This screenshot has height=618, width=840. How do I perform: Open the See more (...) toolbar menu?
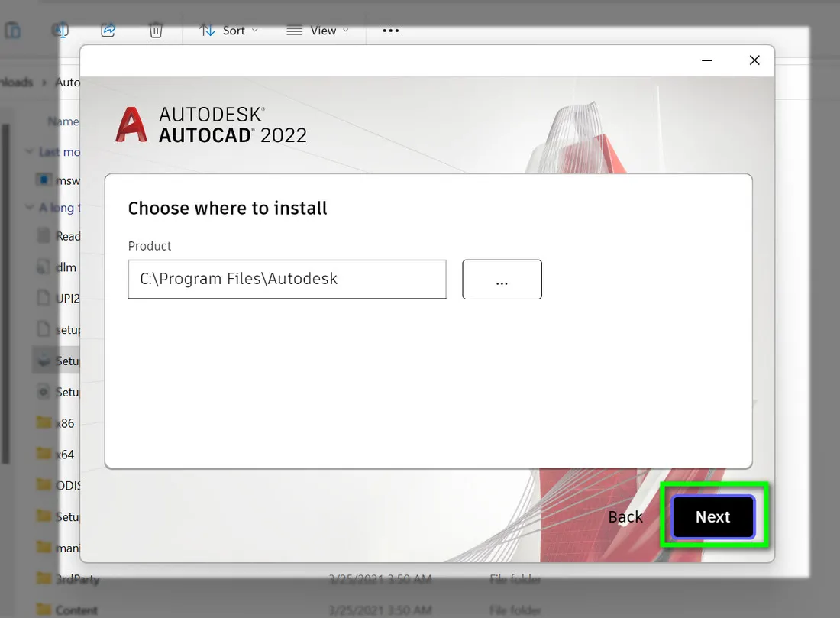[x=390, y=30]
